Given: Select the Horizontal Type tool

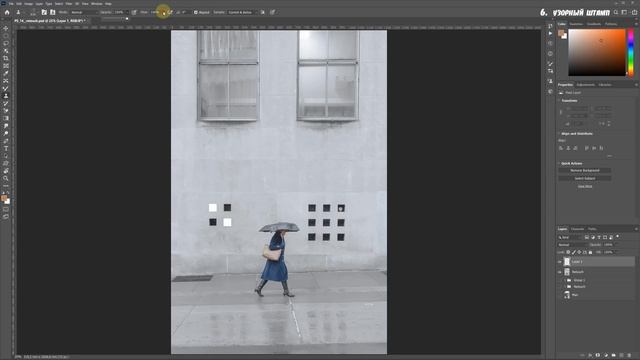Looking at the screenshot, I should [6, 148].
